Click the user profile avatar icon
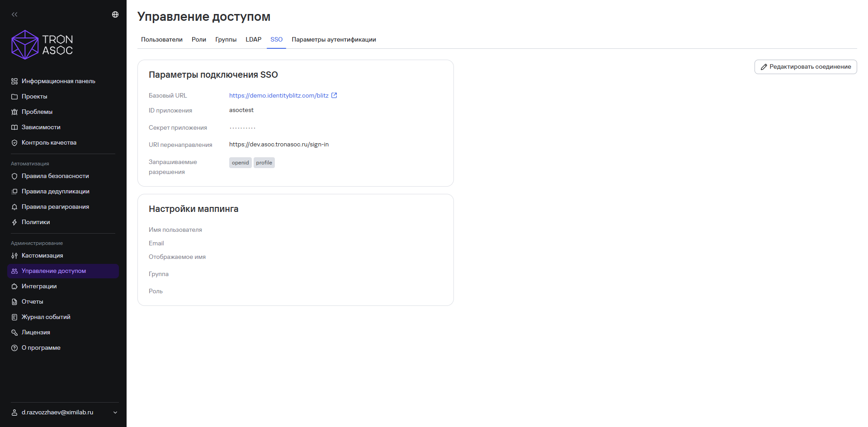This screenshot has height=427, width=868. (14, 413)
